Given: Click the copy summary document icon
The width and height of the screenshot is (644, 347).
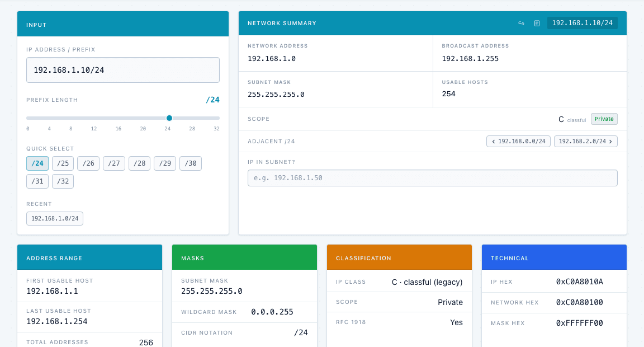Looking at the screenshot, I should point(537,24).
